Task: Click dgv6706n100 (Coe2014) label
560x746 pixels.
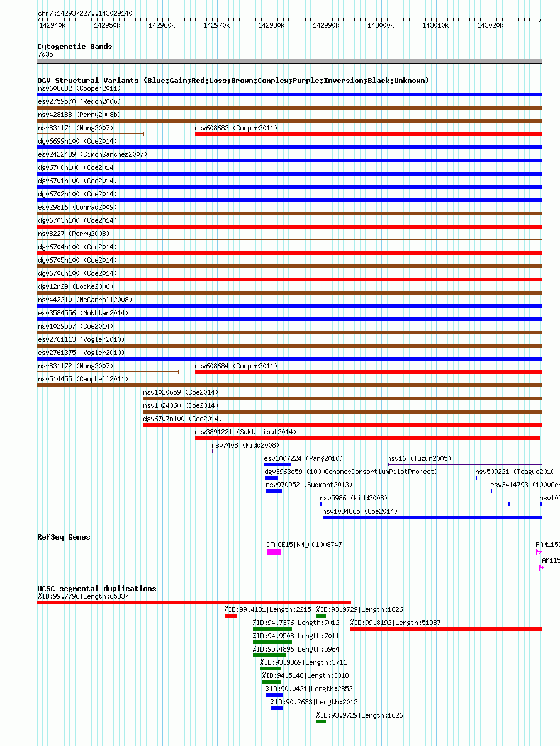Action: (x=77, y=274)
